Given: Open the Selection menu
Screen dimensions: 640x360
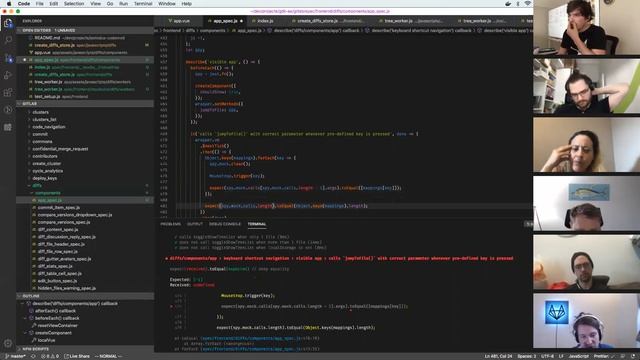Looking at the screenshot, I should pos(74,4).
